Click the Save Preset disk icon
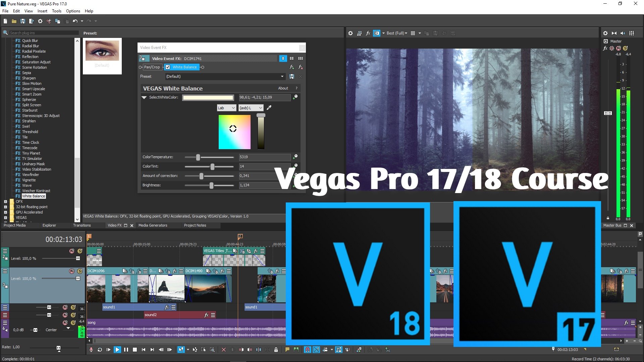 (x=291, y=76)
